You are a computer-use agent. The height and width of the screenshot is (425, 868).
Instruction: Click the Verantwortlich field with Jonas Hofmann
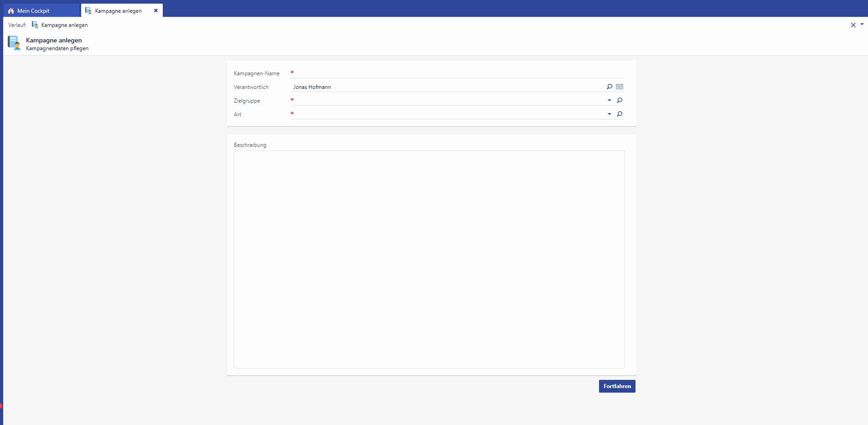[x=447, y=87]
